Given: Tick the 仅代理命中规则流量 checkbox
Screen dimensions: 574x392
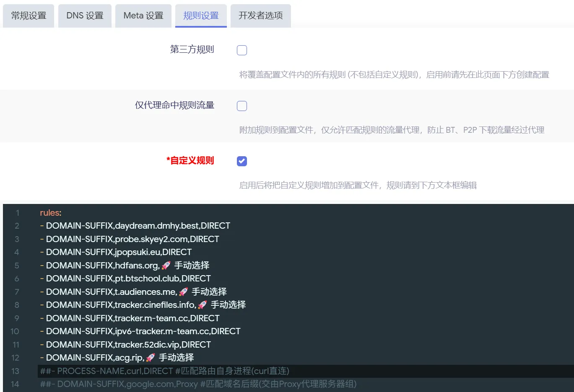Looking at the screenshot, I should [x=242, y=106].
